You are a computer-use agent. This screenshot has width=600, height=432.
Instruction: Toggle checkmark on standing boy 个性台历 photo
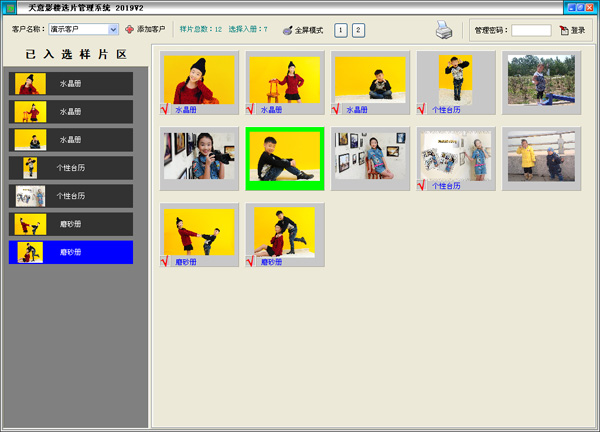[x=422, y=109]
